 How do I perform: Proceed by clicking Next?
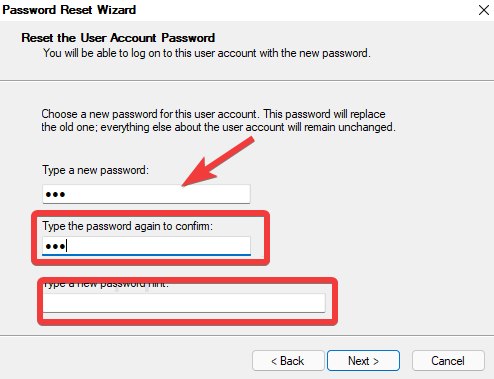(363, 361)
